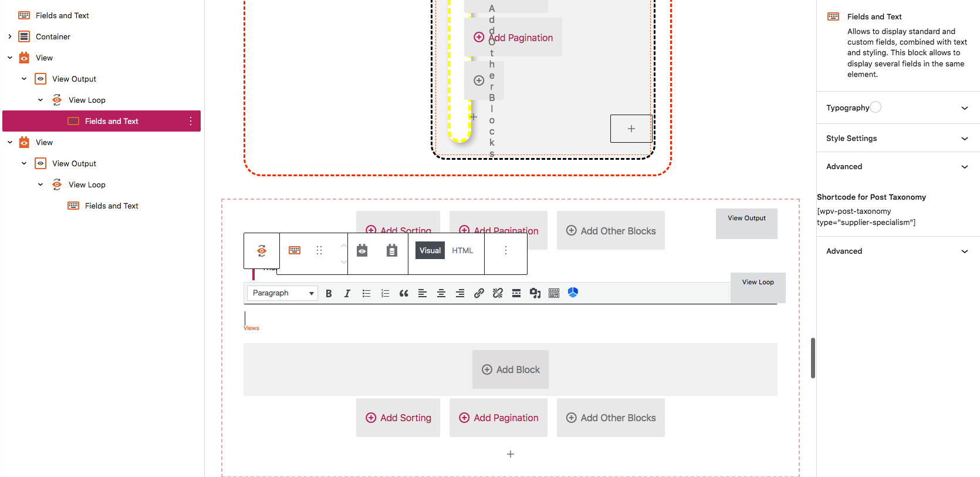Insert a bulleted list

tap(366, 293)
